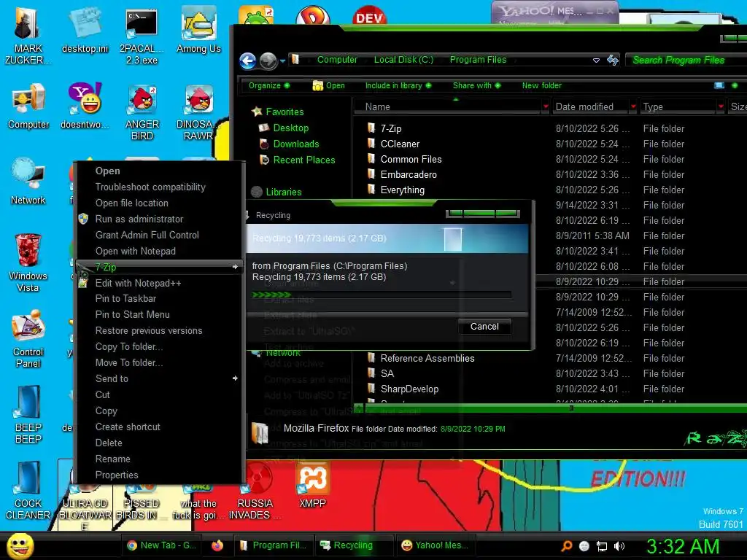
Task: Click the explorer horizontal scrollbar
Action: [572, 408]
